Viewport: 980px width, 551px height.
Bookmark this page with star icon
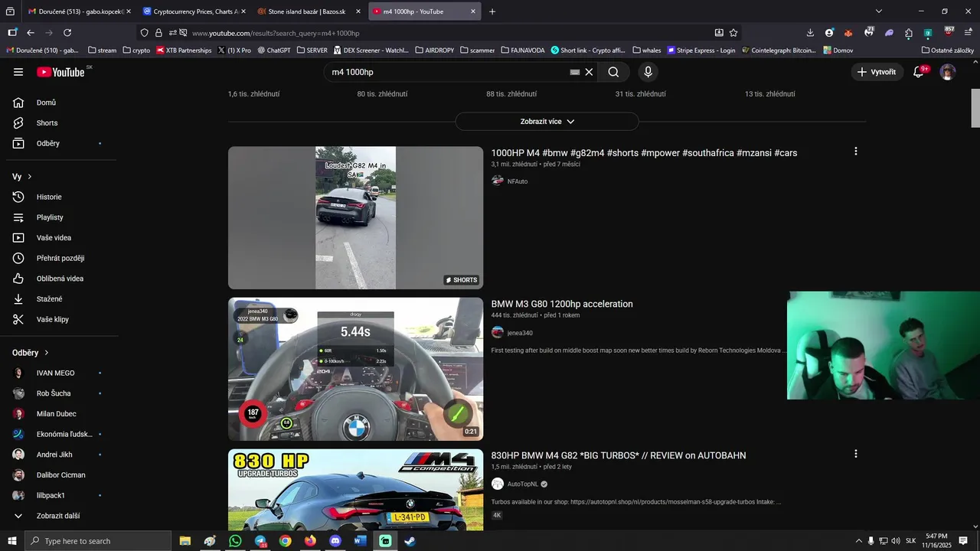733,33
